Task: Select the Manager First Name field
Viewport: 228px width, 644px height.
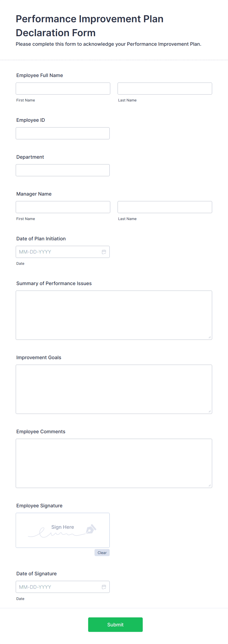Action: point(63,207)
